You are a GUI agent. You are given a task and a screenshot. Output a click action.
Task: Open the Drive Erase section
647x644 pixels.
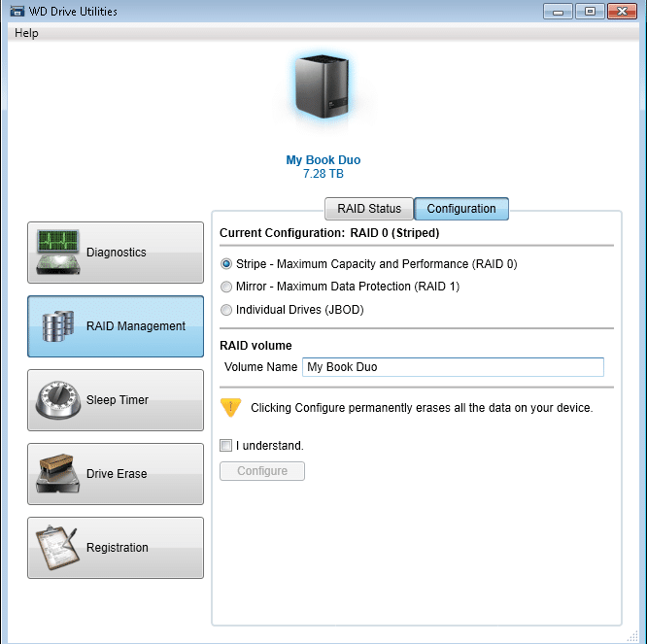tap(116, 474)
